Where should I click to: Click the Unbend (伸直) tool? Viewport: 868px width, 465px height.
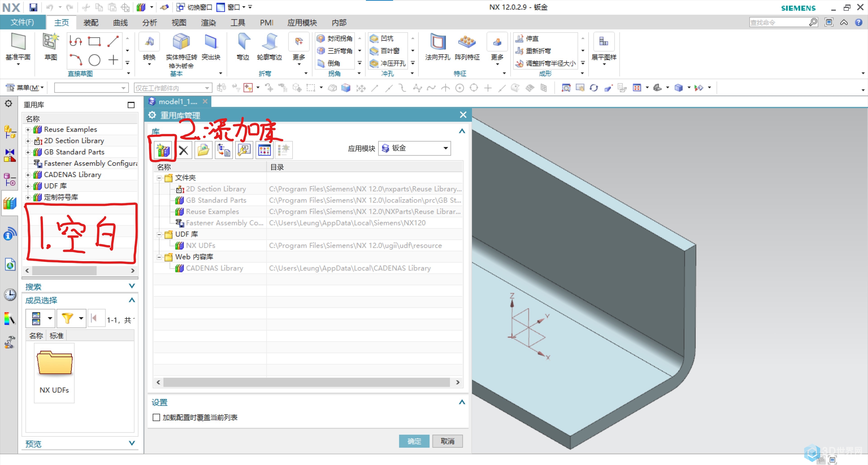click(x=527, y=38)
